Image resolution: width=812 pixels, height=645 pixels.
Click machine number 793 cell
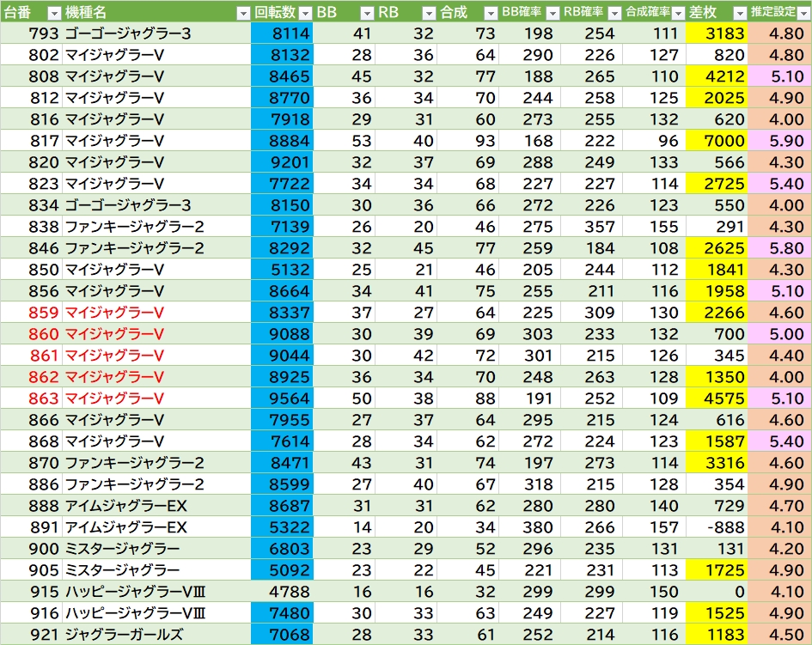(31, 33)
